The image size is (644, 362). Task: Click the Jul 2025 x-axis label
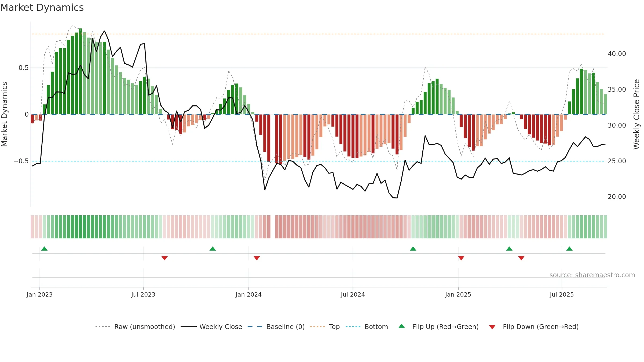[x=562, y=294]
